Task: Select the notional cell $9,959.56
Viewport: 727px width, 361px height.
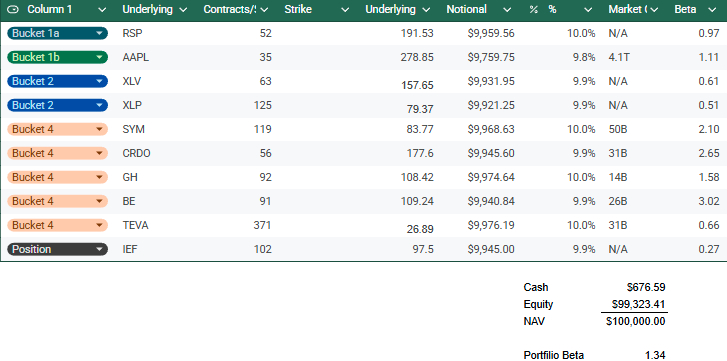Action: [491, 33]
